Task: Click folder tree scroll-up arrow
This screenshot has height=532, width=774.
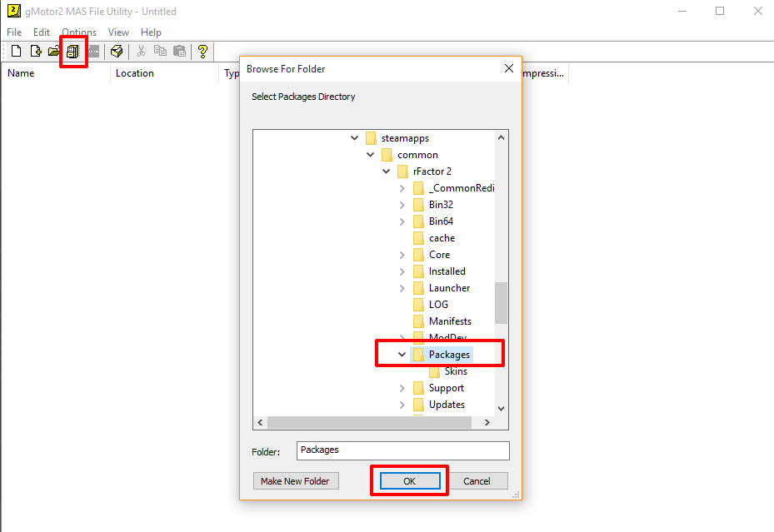Action: (x=501, y=137)
